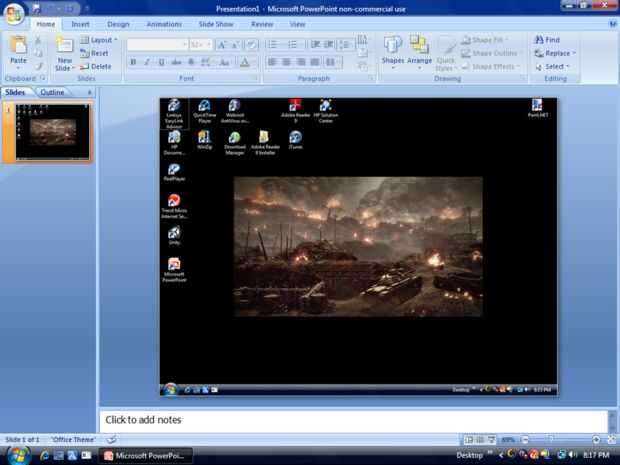This screenshot has width=620, height=465.
Task: Click the Format Painter brush icon
Action: (x=38, y=66)
